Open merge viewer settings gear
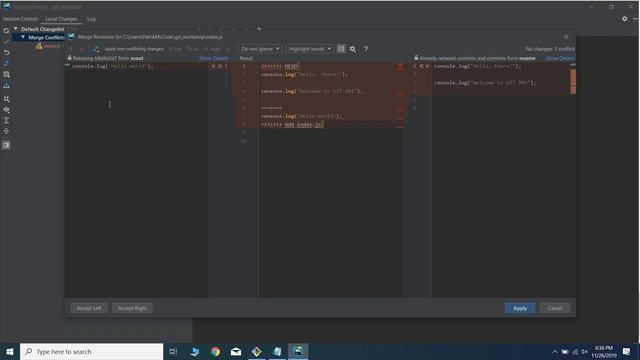Screen dimensions: 640x360 353,49
